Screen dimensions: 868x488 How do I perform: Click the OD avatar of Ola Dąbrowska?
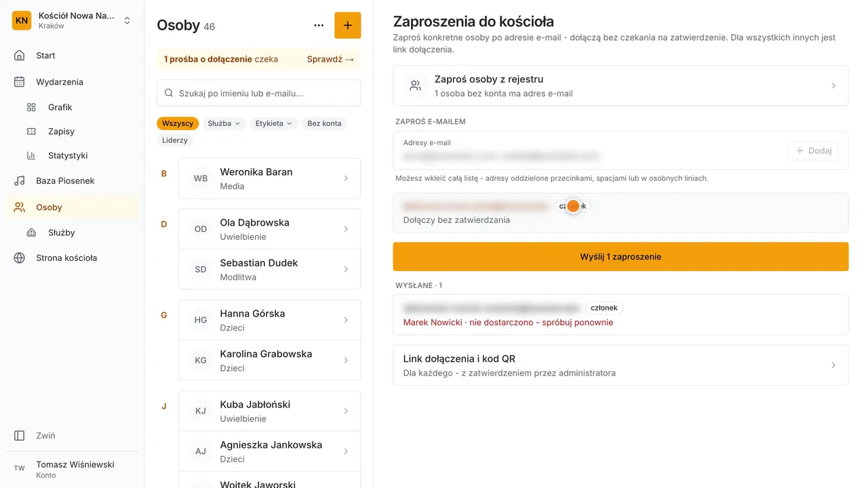pyautogui.click(x=201, y=229)
